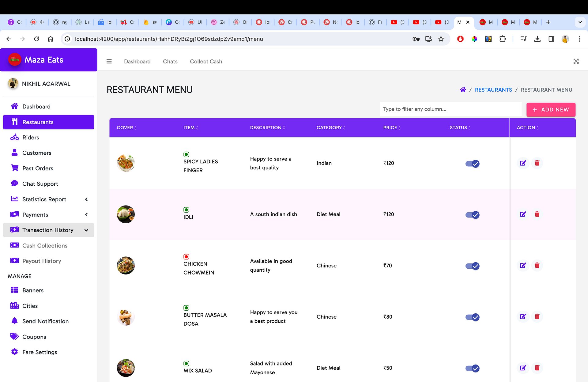Edit the BUTTER MASALA DOSA item

tap(523, 316)
